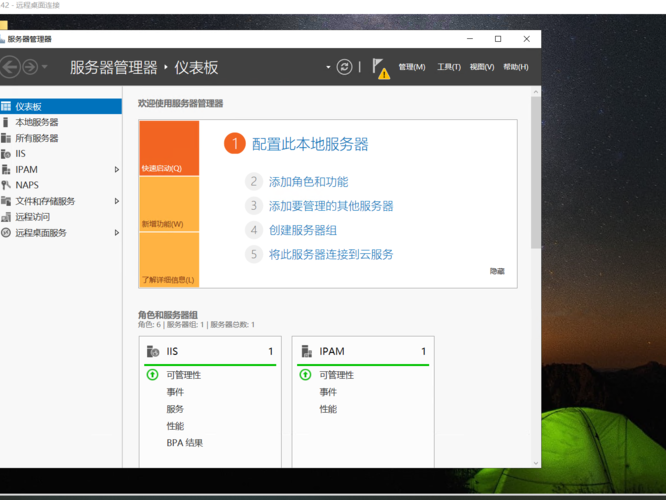
Task: Select the 了解详细信息(L) tile
Action: [x=169, y=260]
